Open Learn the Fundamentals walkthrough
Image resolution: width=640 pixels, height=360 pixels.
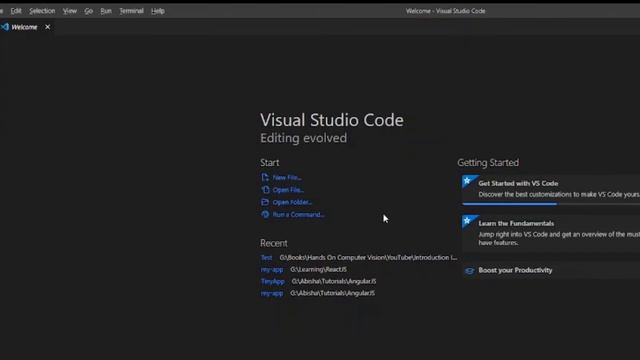point(551,233)
